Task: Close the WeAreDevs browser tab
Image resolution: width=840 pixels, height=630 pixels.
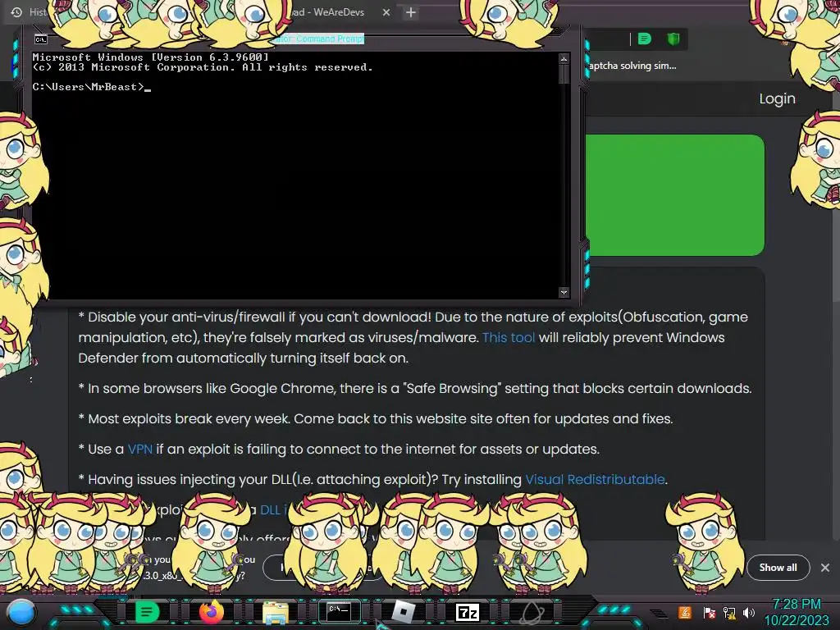Action: click(386, 12)
